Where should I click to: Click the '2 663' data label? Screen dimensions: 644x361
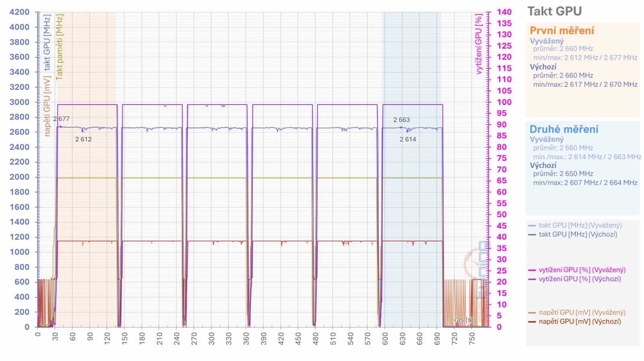(x=401, y=120)
